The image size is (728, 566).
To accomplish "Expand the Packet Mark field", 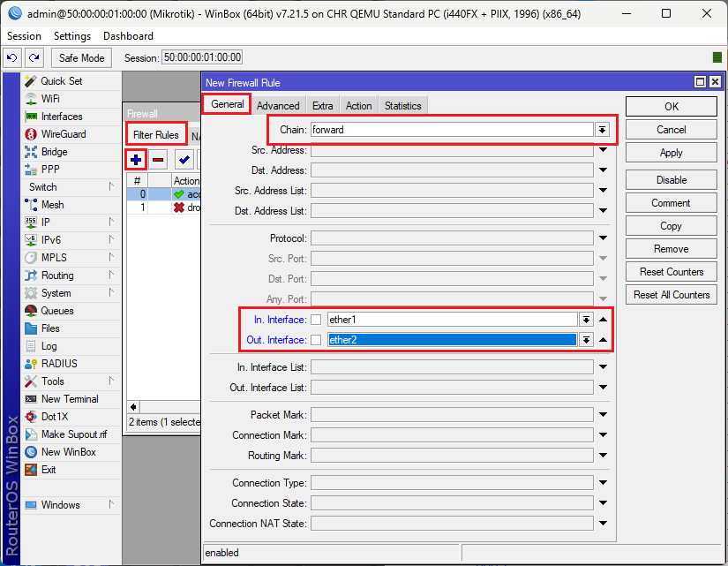I will tap(603, 414).
